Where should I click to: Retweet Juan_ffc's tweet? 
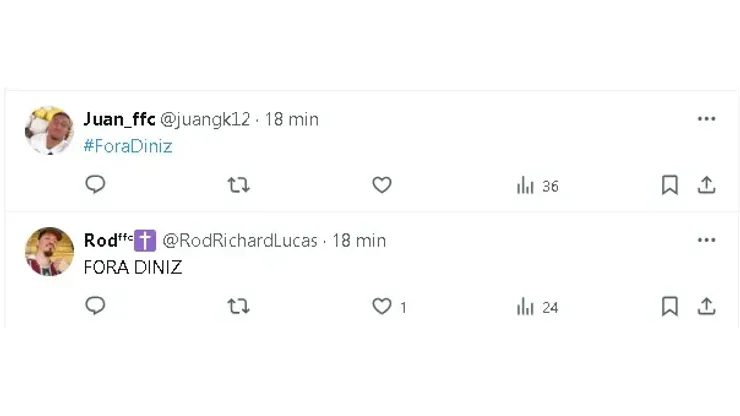238,185
